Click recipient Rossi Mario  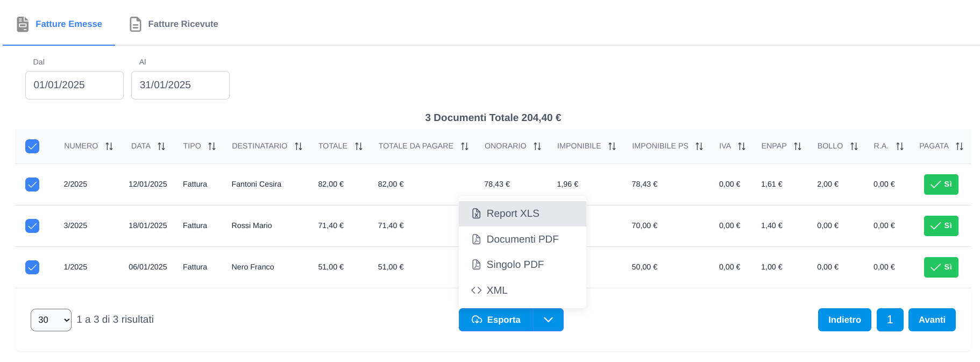(252, 225)
